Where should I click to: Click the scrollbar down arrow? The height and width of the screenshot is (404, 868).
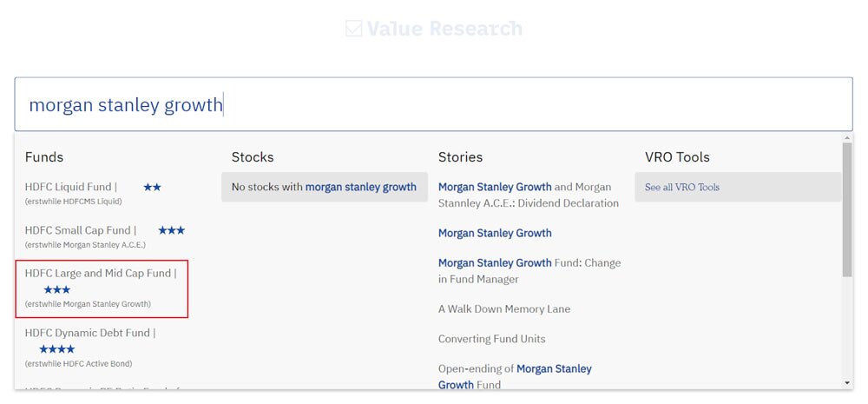[847, 382]
